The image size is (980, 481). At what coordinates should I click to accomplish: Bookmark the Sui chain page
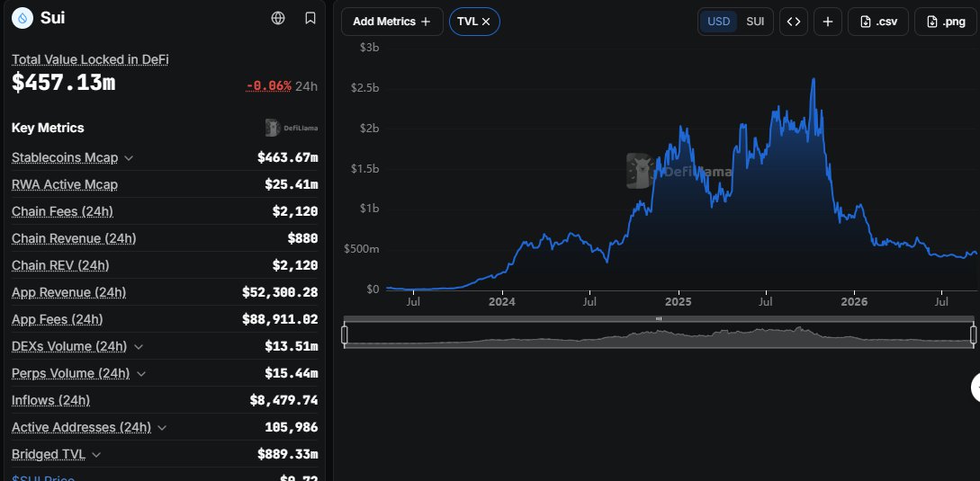(310, 18)
